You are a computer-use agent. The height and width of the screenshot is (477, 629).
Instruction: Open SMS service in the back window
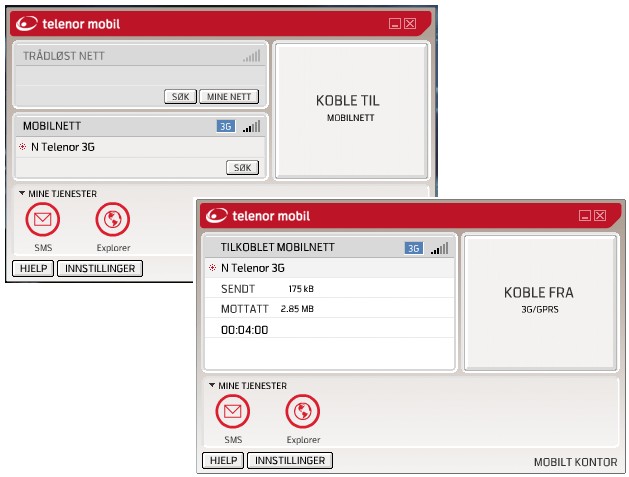pos(43,219)
